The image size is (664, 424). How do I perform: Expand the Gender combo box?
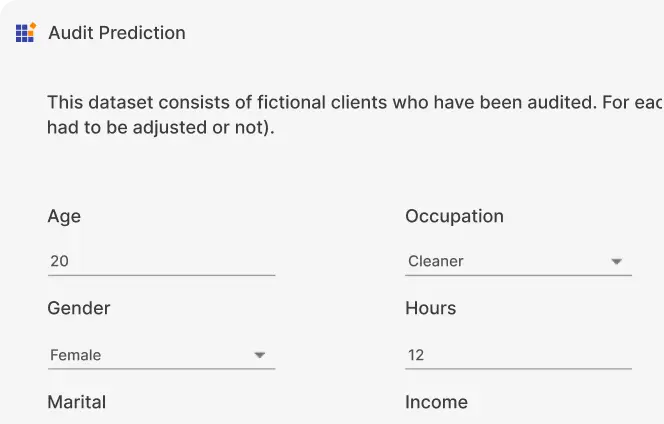161,355
